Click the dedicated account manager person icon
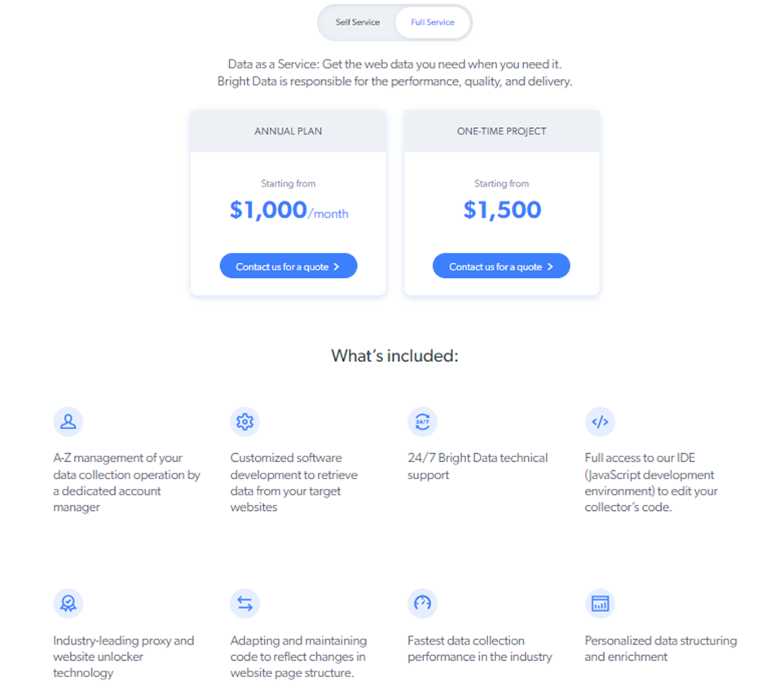The height and width of the screenshot is (700, 766). pyautogui.click(x=68, y=421)
